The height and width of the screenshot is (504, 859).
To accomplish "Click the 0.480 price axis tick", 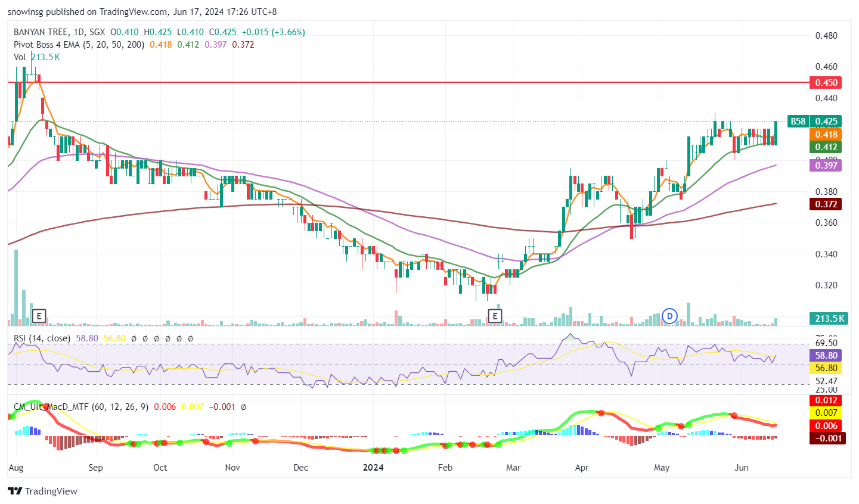I will tap(826, 36).
